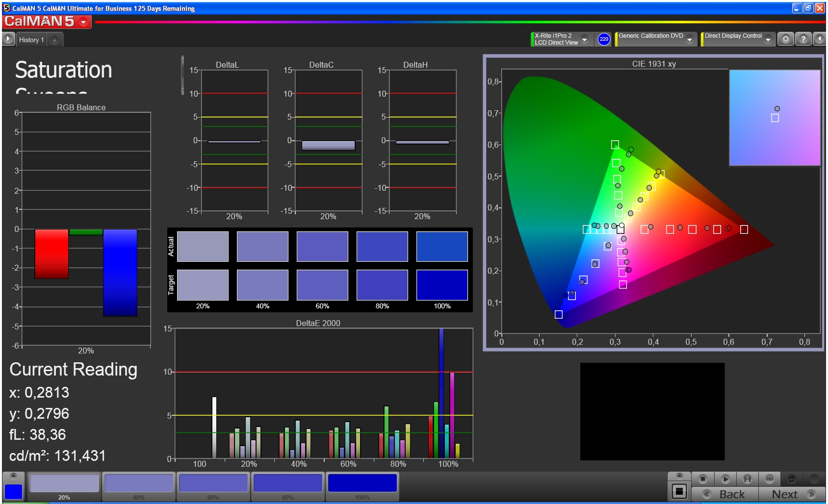Open the CalMAN 5 main menu dropdown arrow

[83, 22]
